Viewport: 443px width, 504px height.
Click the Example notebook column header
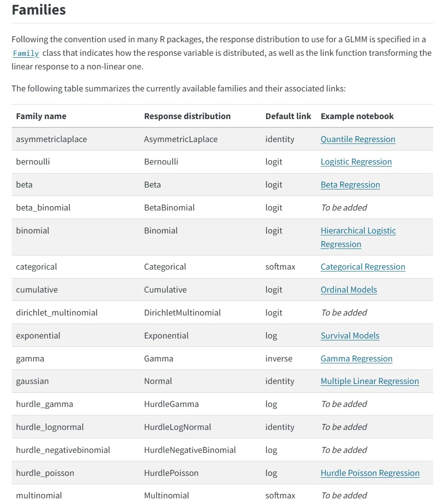[357, 116]
